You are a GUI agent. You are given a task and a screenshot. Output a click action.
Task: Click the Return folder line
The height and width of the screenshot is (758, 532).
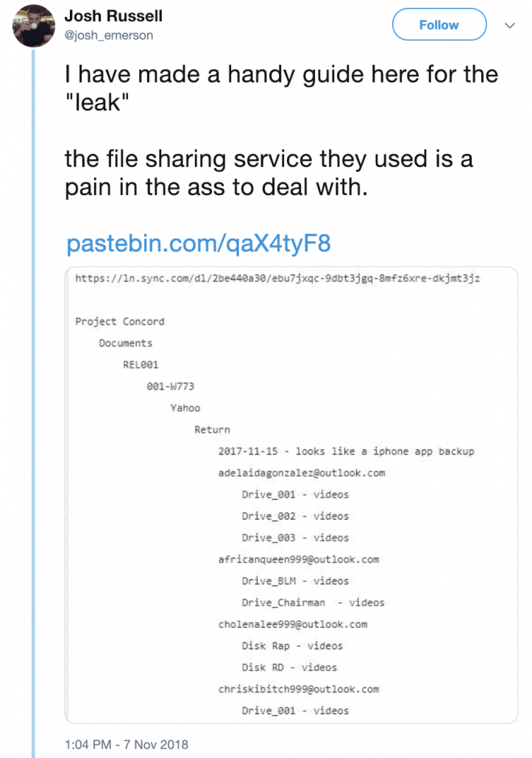212,430
